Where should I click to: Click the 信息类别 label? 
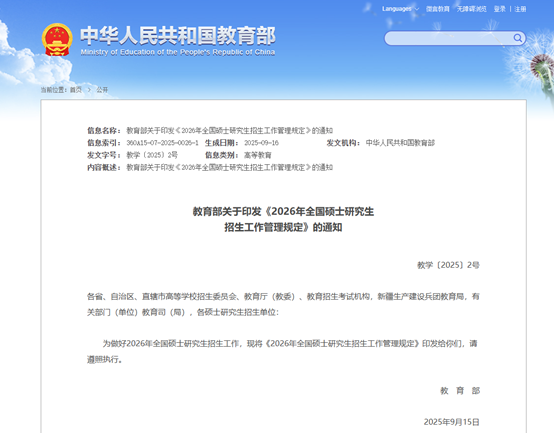coord(222,155)
